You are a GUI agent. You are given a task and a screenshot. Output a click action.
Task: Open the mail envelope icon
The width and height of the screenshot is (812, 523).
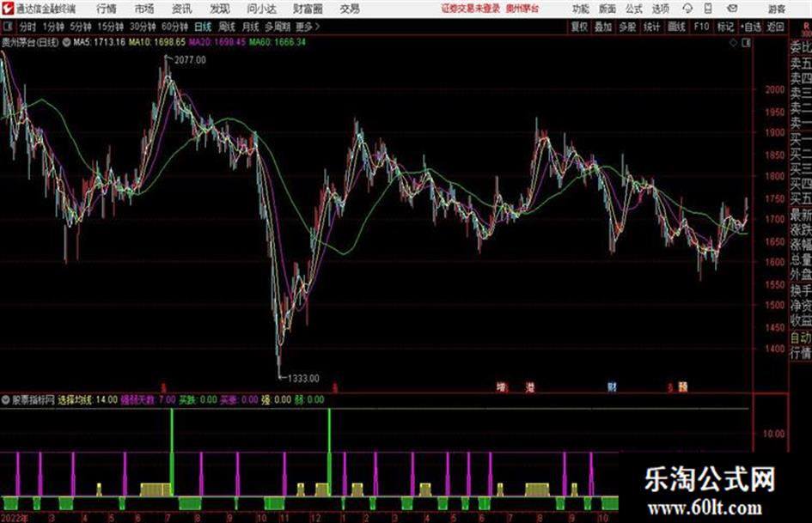click(x=732, y=9)
